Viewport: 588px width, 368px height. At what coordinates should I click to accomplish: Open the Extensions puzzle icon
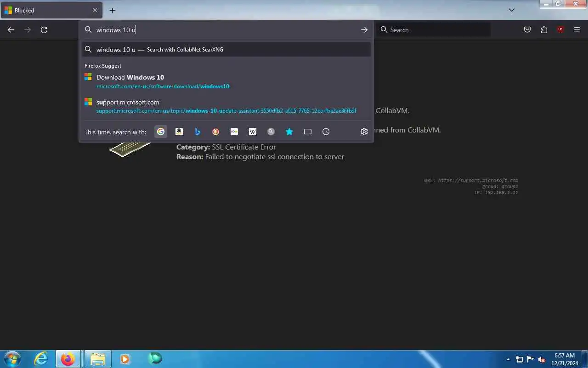click(x=544, y=30)
